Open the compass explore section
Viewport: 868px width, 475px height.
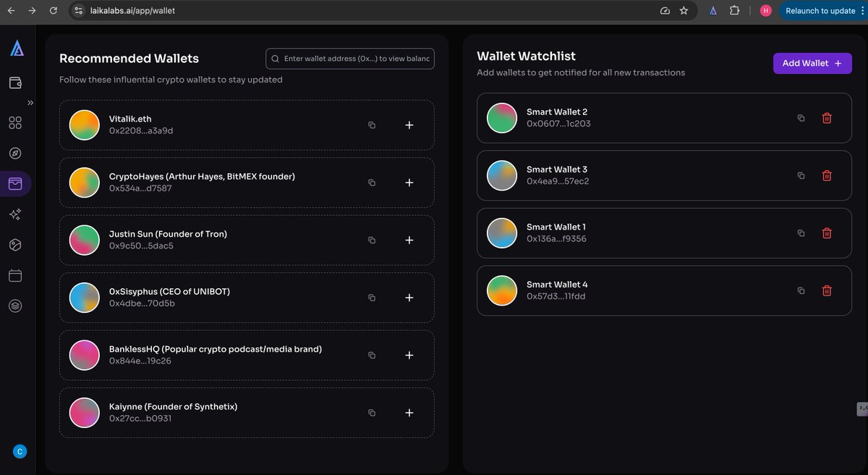16,153
